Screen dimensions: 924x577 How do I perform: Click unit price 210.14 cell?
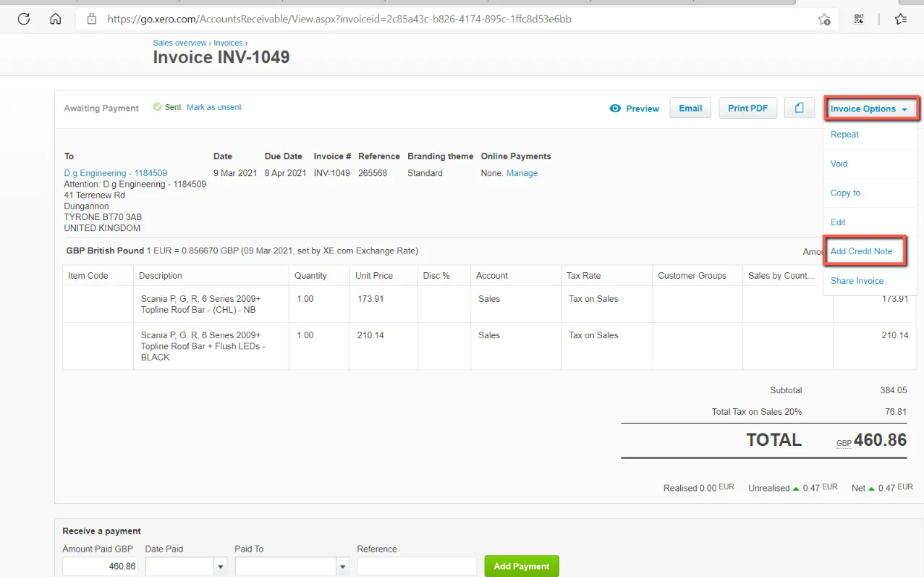click(370, 335)
